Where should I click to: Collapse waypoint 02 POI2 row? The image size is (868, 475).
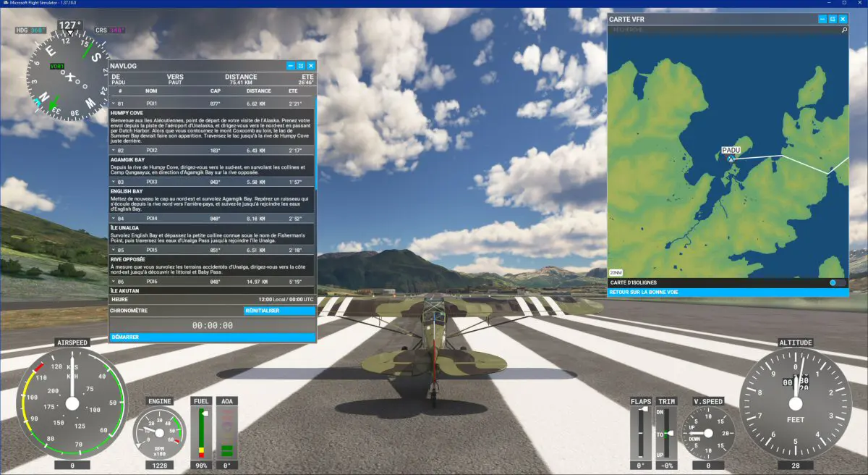pos(113,151)
